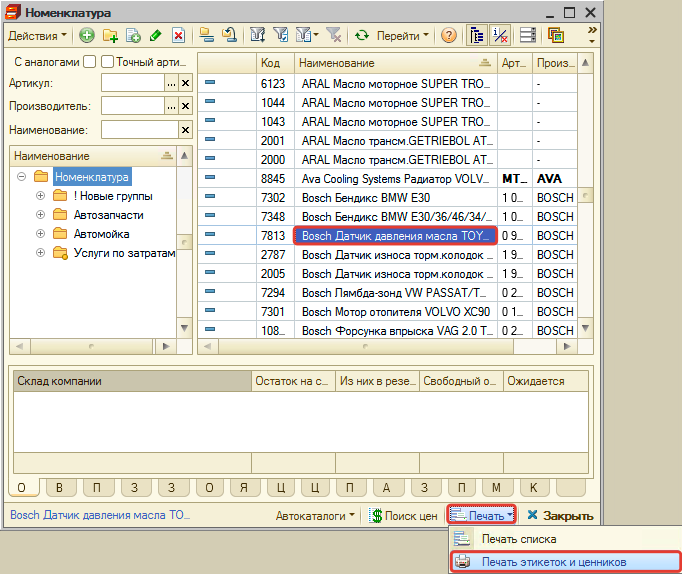Click the windows layout toolbar icon

tap(556, 35)
